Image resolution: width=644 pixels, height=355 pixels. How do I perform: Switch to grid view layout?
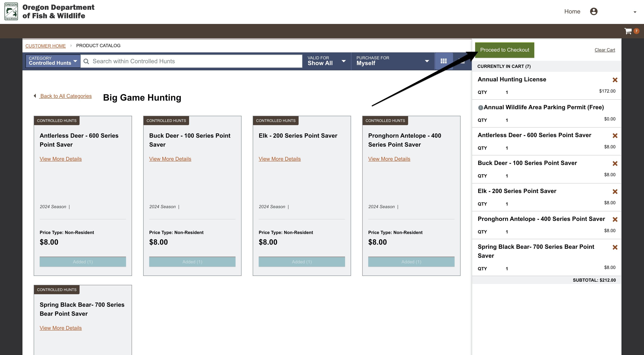point(444,61)
